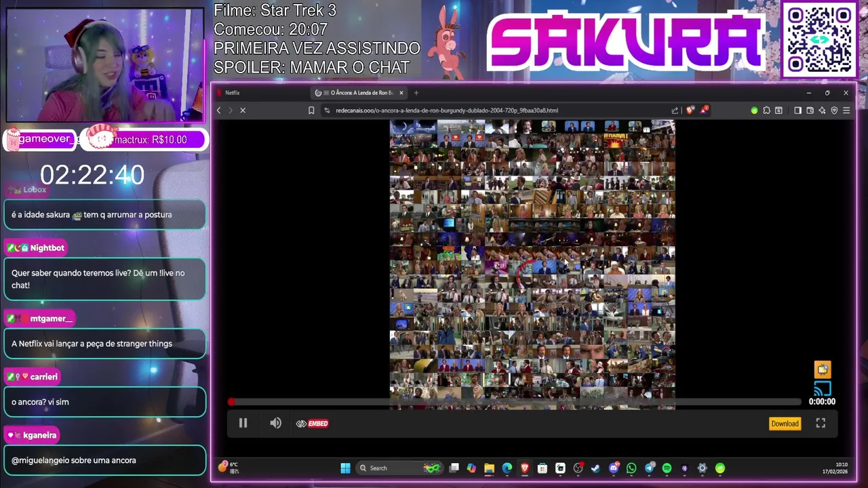Open Task View on the taskbar
868x488 pixels.
[x=454, y=468]
